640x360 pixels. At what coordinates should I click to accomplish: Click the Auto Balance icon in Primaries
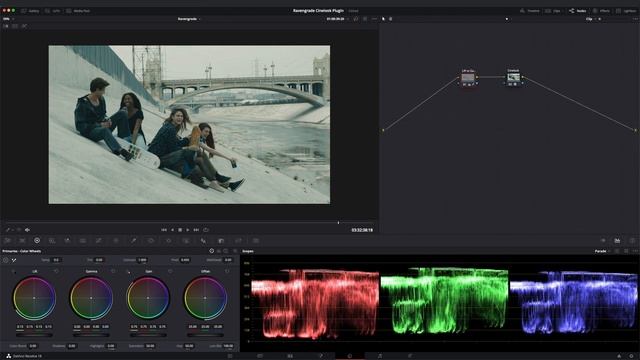(x=6, y=260)
